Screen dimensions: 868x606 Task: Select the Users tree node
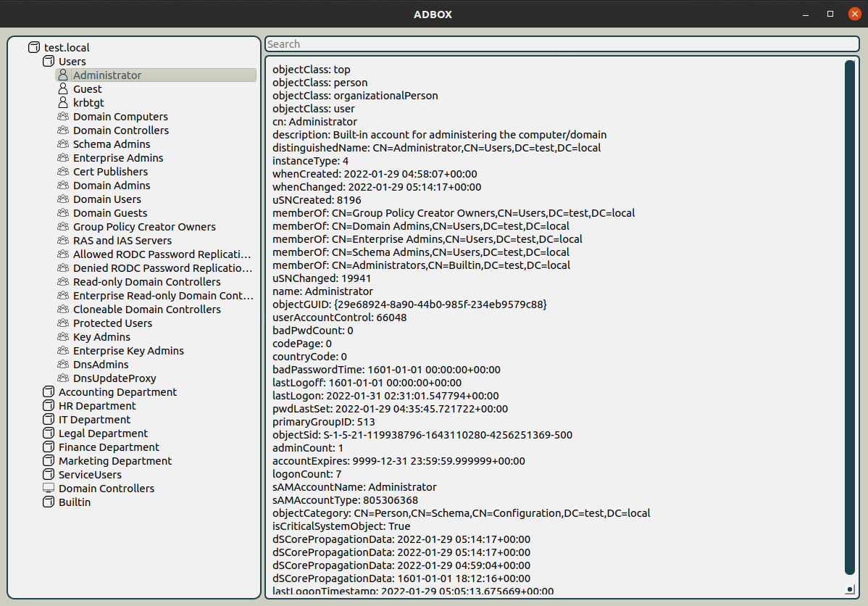pyautogui.click(x=72, y=62)
